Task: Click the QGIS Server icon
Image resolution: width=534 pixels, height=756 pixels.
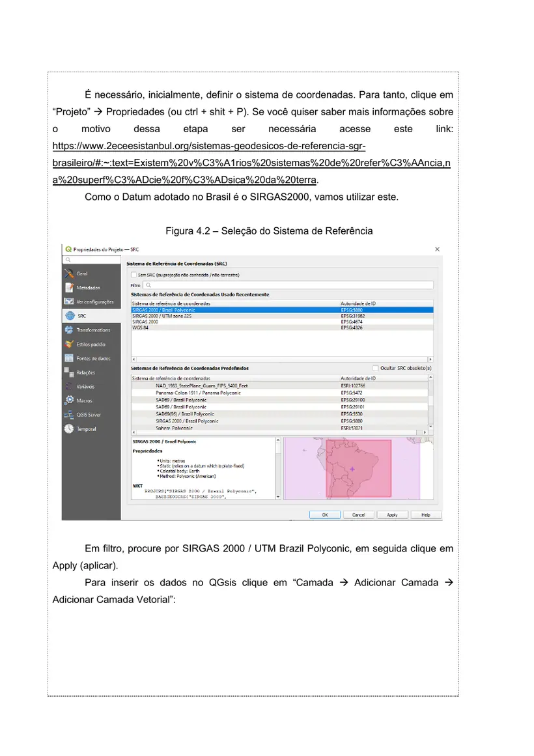Action: [69, 414]
